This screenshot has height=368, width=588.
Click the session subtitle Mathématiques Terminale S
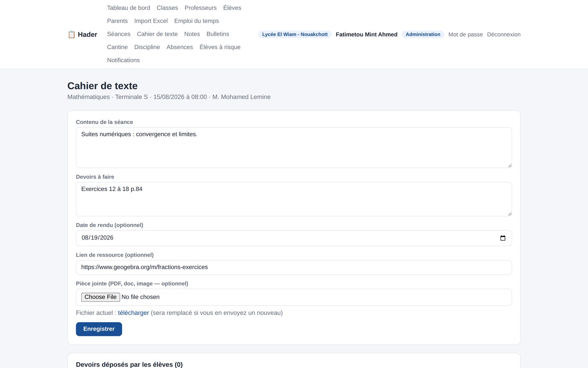click(169, 97)
